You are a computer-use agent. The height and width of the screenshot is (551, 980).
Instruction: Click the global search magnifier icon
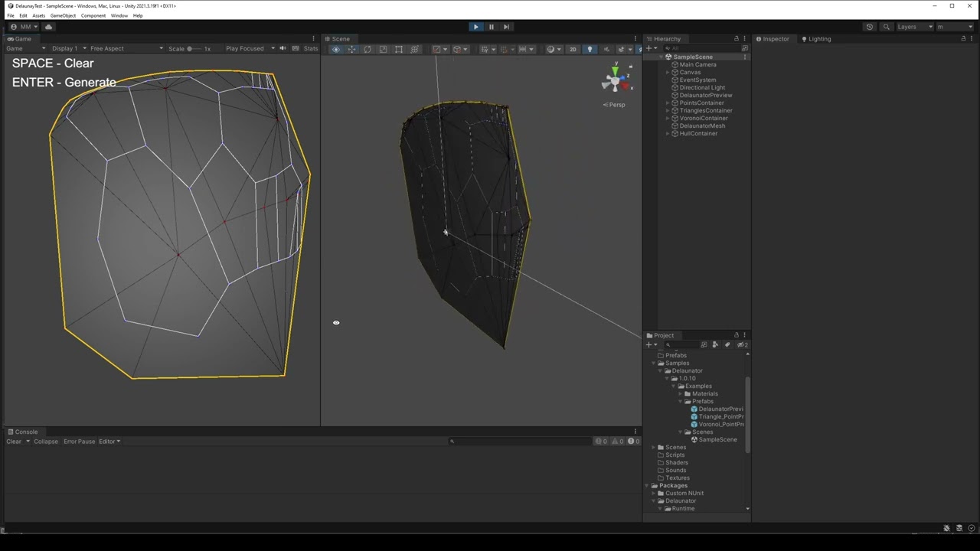887,27
